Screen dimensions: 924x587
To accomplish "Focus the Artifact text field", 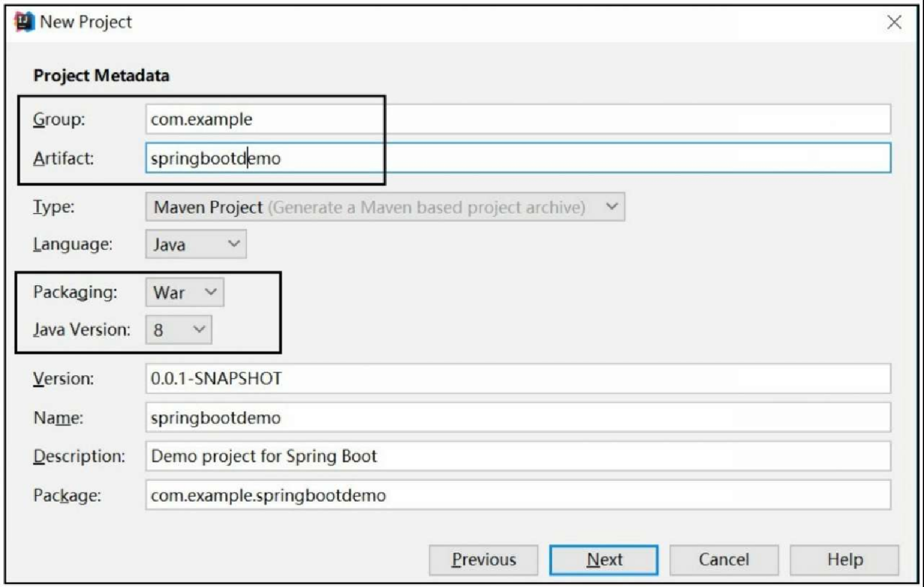I will (518, 158).
